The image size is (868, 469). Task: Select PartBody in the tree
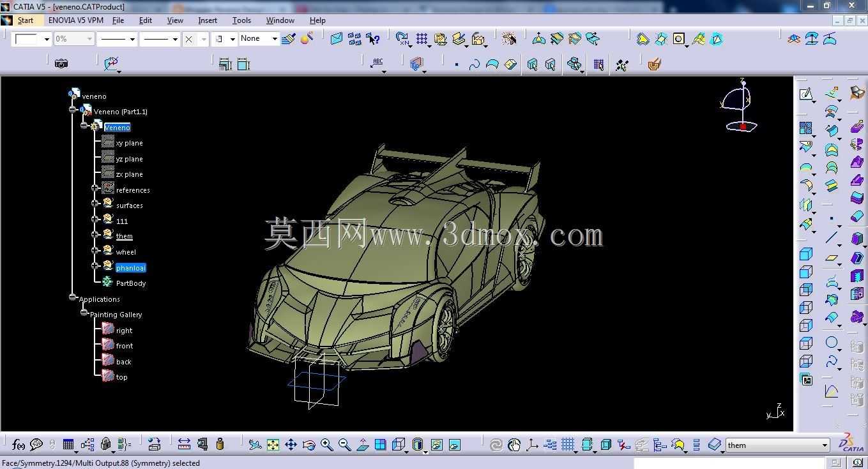click(x=131, y=283)
